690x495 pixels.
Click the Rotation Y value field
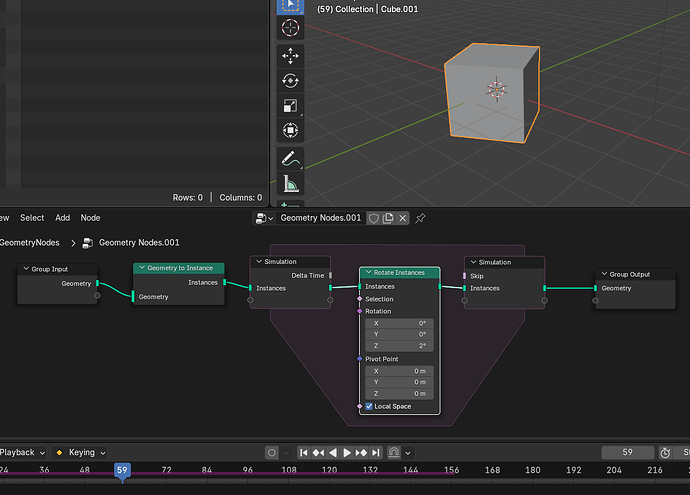click(x=399, y=334)
